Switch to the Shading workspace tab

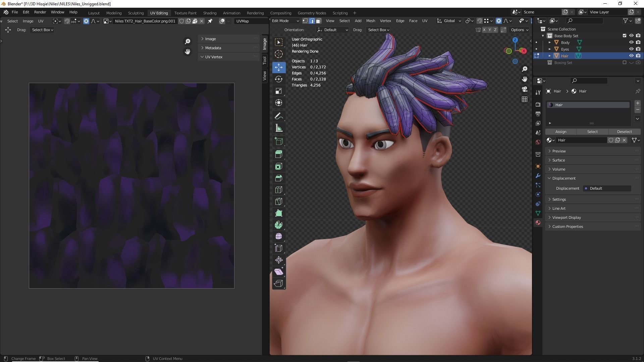coord(210,13)
